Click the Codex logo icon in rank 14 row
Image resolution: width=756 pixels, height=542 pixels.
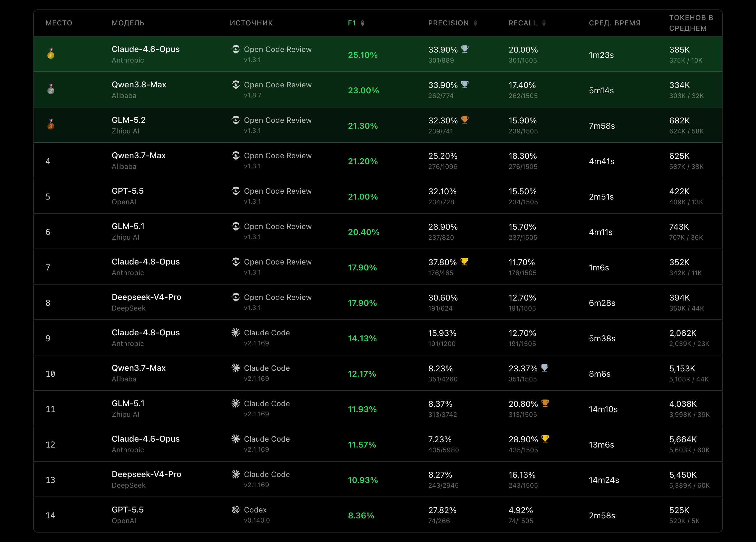(236, 510)
